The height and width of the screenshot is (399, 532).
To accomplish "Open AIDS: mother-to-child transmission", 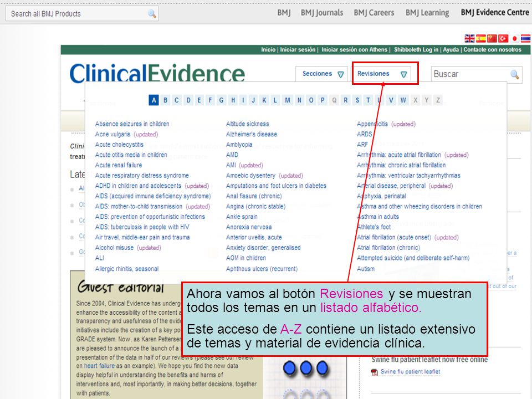I will click(x=139, y=206).
